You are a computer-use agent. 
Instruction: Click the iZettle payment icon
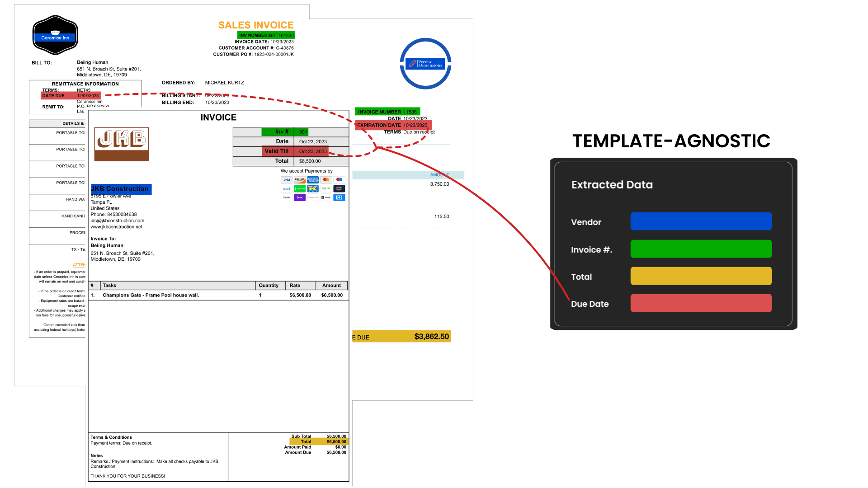click(287, 197)
